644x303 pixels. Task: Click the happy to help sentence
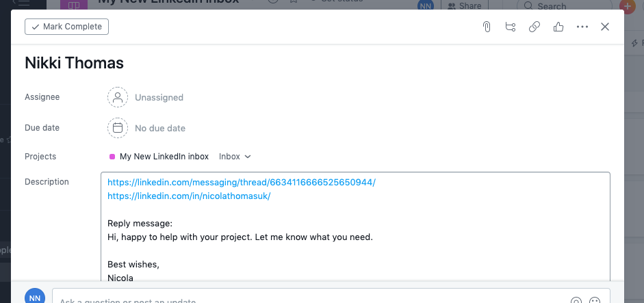(240, 237)
